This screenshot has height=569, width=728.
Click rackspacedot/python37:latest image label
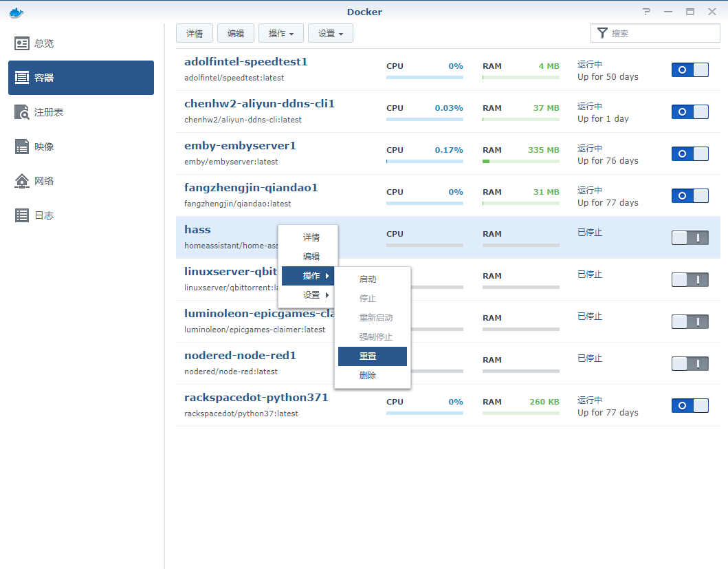241,414
